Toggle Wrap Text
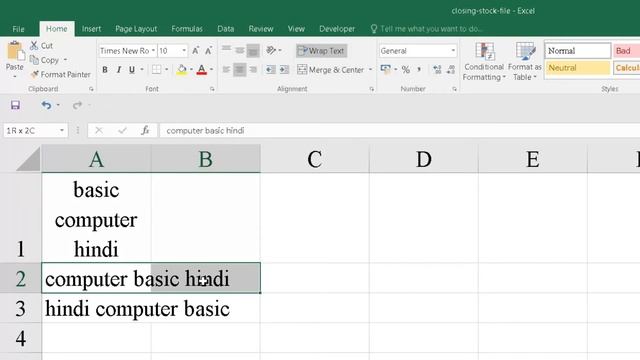Screen dimensions: 640x360 pos(321,51)
